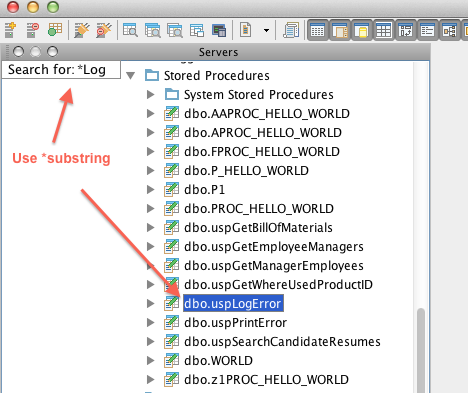Toggle the window with arrows layout button
Screen dimensions: 468x393
tap(406, 30)
